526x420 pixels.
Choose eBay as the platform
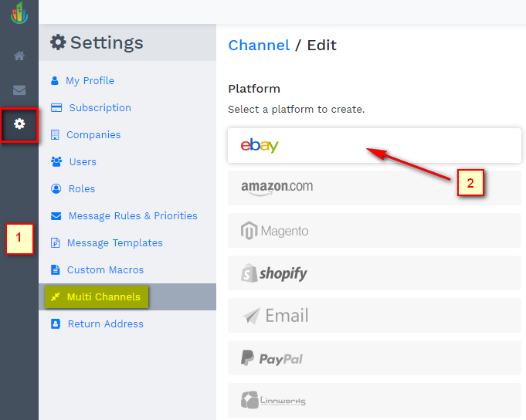pos(374,146)
